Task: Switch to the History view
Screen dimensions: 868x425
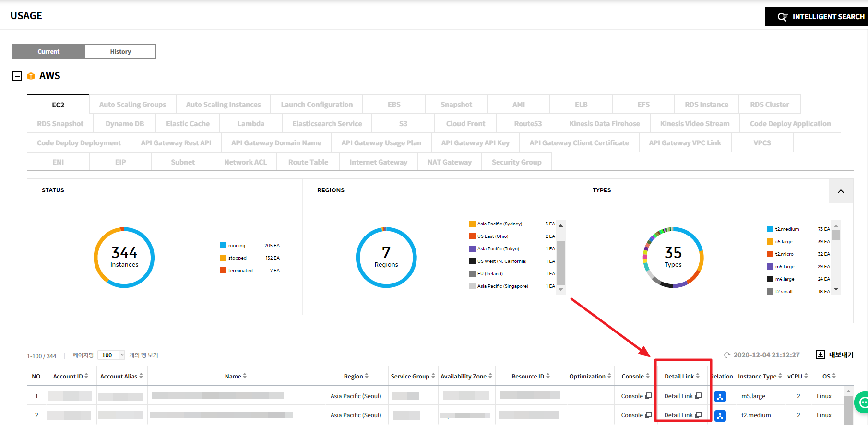Action: (120, 52)
